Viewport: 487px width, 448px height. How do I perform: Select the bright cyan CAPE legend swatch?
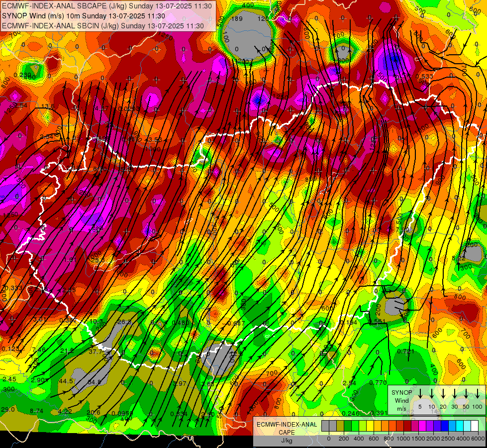459,426
